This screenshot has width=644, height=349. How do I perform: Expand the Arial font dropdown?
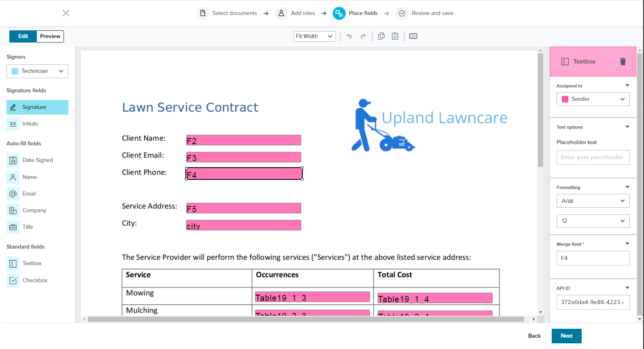tap(593, 201)
